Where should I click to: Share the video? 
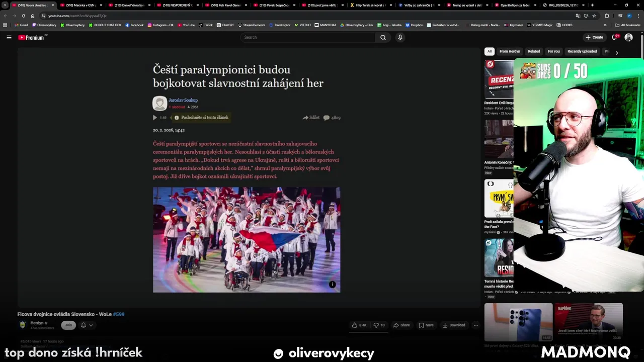(x=401, y=325)
